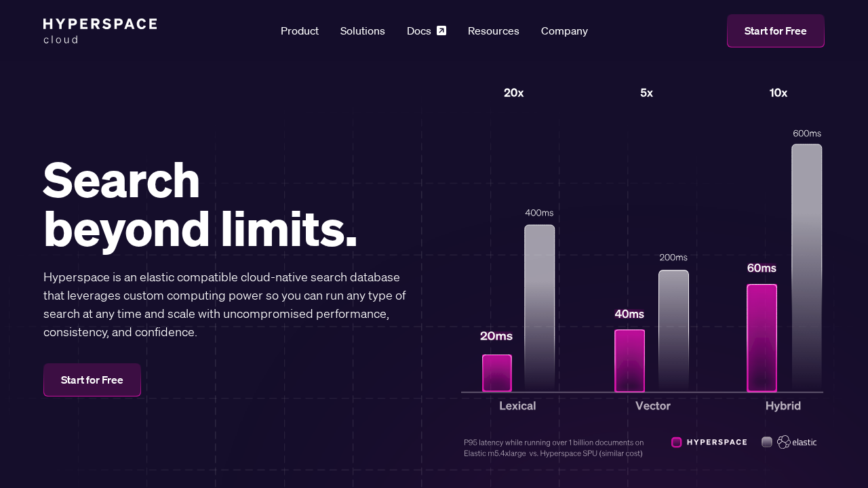The height and width of the screenshot is (488, 868).
Task: Select the gray 400ms Lexical bar
Action: point(539,308)
